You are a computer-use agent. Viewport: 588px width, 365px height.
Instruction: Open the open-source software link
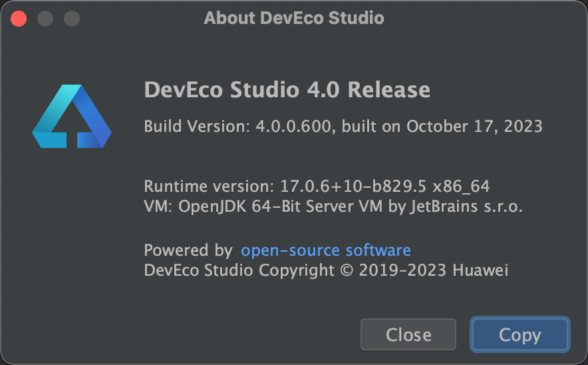click(x=326, y=250)
